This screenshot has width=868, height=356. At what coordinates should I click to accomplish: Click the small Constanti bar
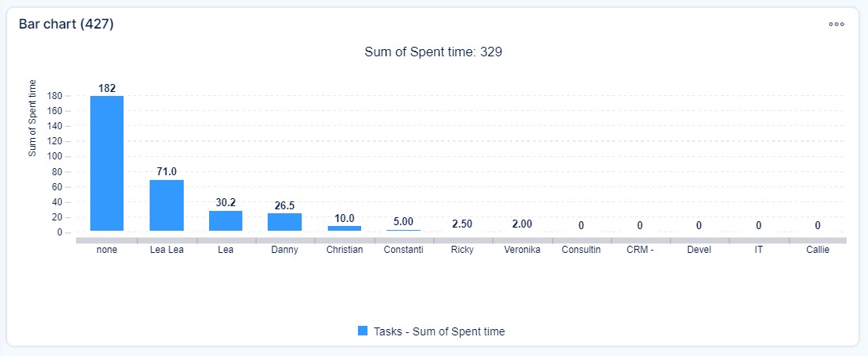pyautogui.click(x=403, y=230)
